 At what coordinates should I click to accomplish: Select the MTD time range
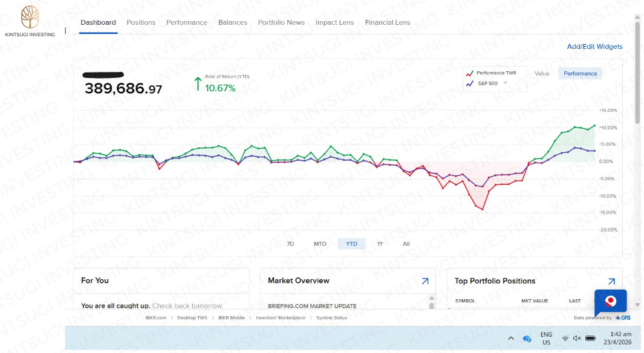[320, 244]
